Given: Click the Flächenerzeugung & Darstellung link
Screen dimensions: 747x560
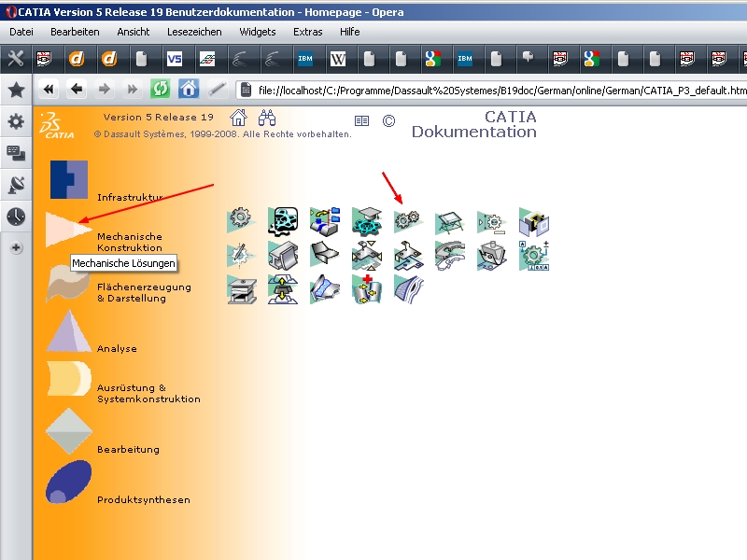Looking at the screenshot, I should point(144,292).
